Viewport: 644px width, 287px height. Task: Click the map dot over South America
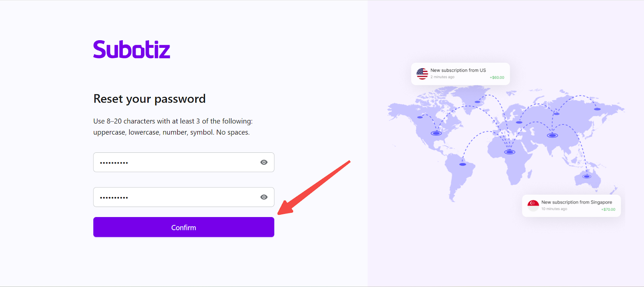pyautogui.click(x=463, y=164)
